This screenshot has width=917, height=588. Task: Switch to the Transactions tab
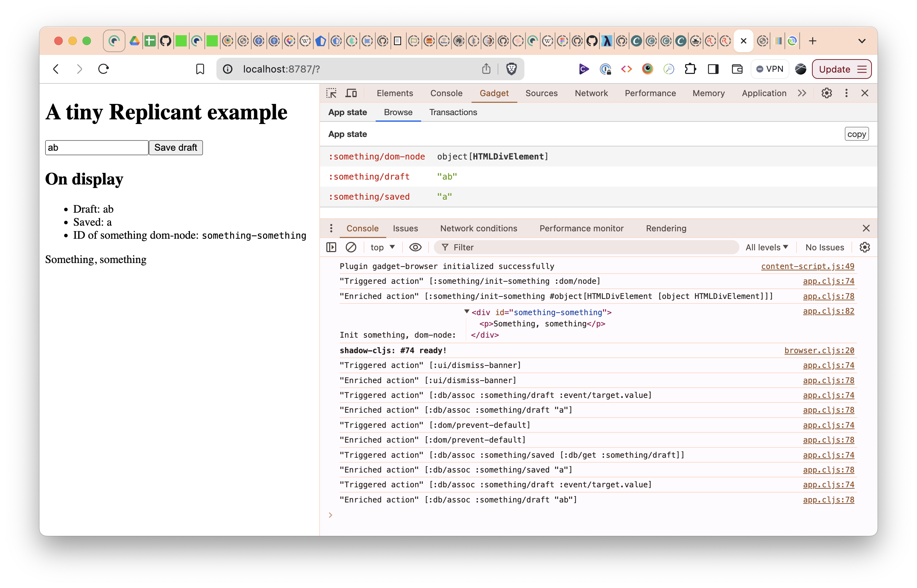click(x=453, y=112)
